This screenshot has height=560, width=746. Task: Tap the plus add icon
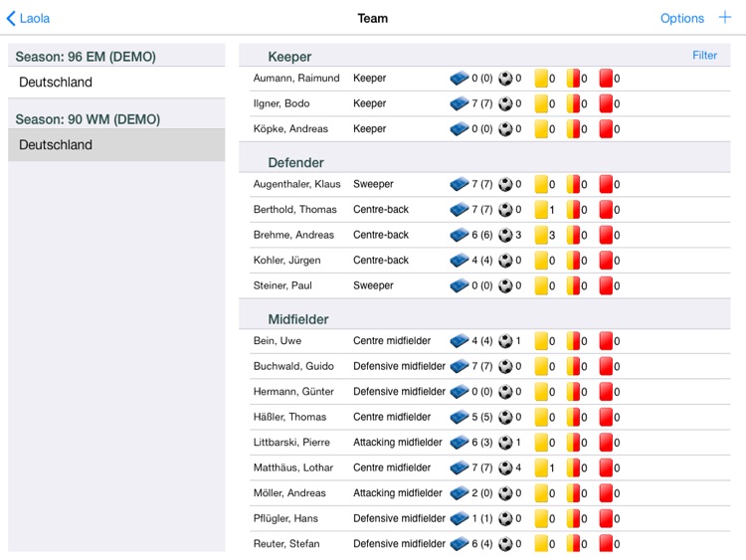(724, 18)
